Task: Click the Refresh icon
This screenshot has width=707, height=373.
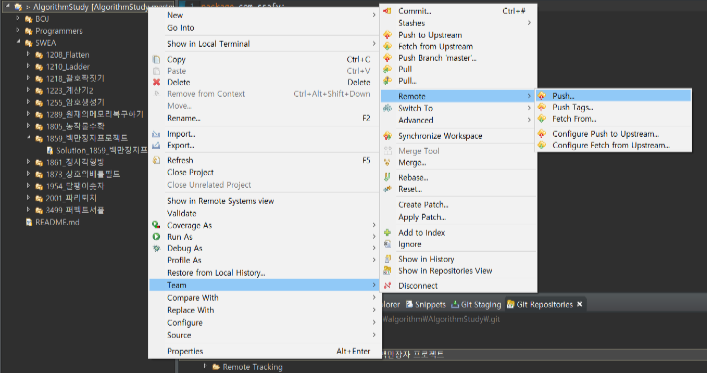Action: click(156, 160)
